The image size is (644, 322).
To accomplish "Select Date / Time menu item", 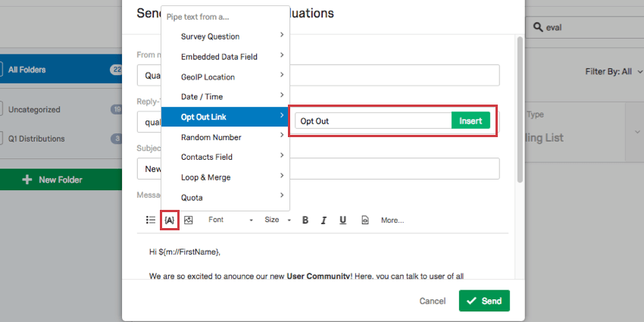I will tap(226, 97).
